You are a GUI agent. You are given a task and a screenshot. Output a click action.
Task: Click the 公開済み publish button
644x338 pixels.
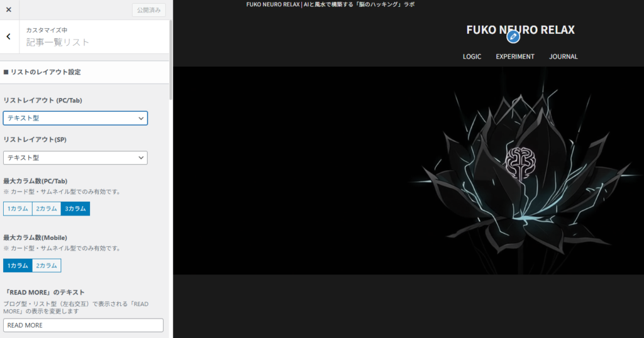point(149,10)
